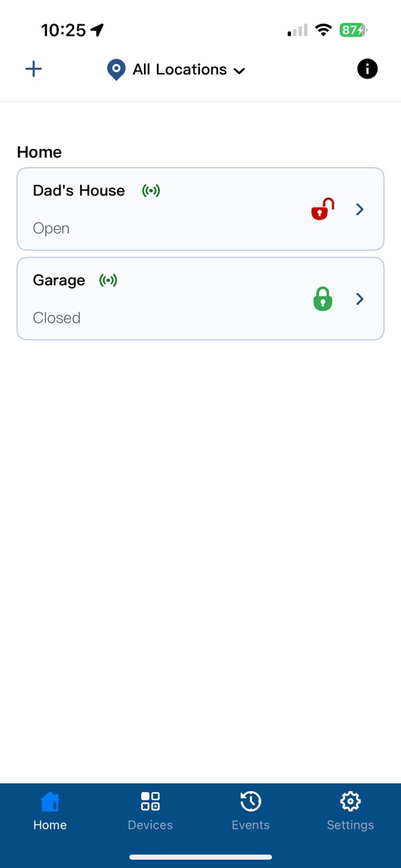The width and height of the screenshot is (401, 868).
Task: Switch to the Devices tab
Action: tap(150, 811)
